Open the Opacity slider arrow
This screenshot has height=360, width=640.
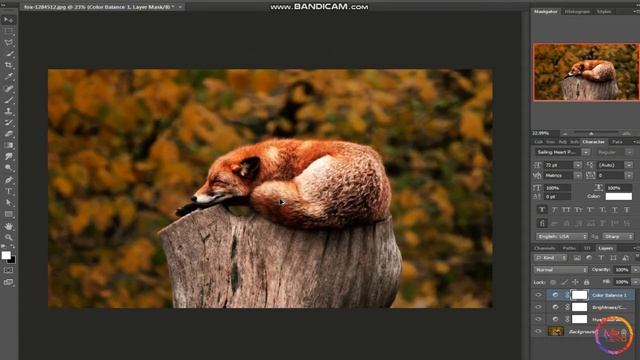pos(635,270)
